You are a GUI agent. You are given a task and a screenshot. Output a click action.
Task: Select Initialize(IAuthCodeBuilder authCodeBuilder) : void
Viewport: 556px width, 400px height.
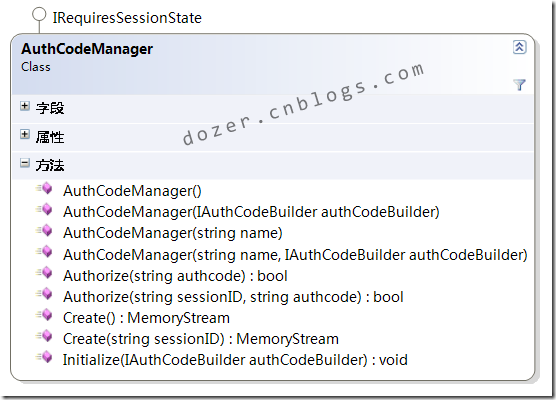coord(235,360)
